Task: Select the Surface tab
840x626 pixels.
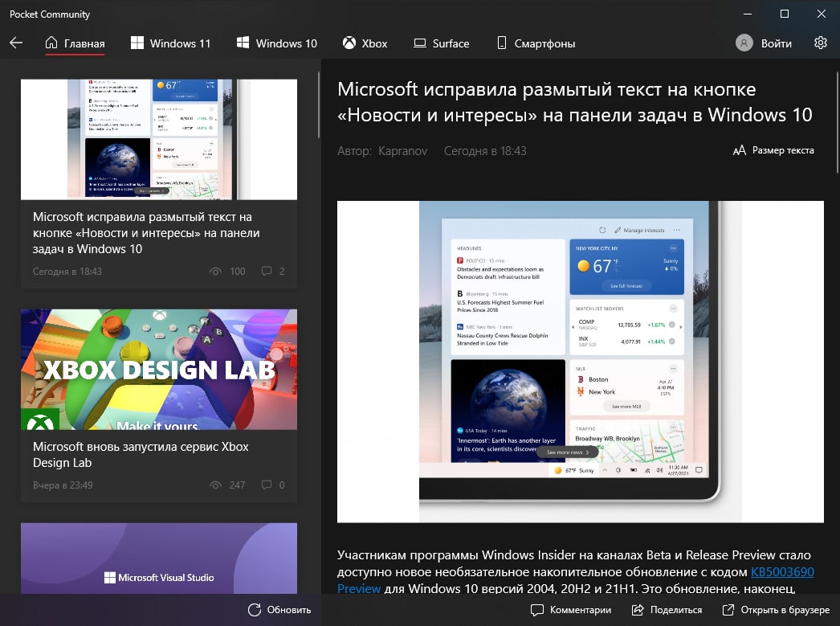Action: (x=442, y=43)
